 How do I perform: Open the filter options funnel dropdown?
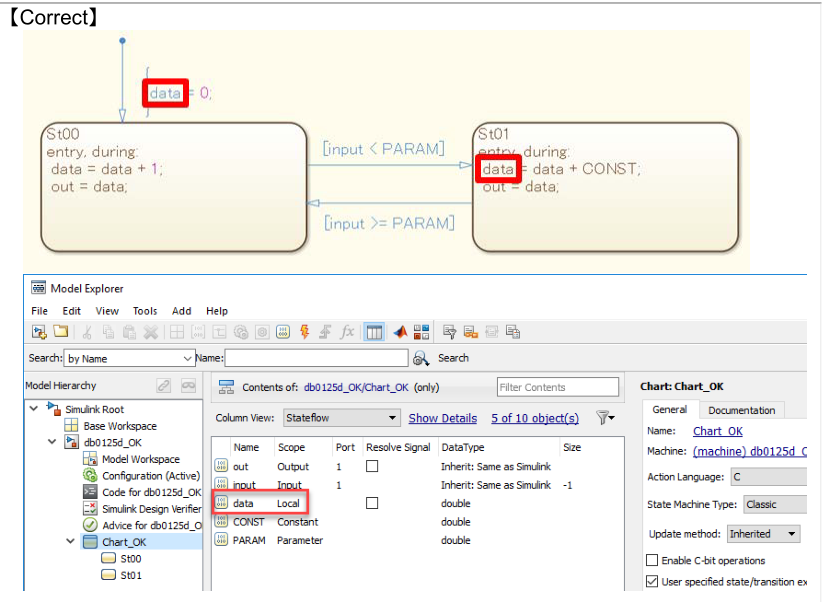point(605,418)
